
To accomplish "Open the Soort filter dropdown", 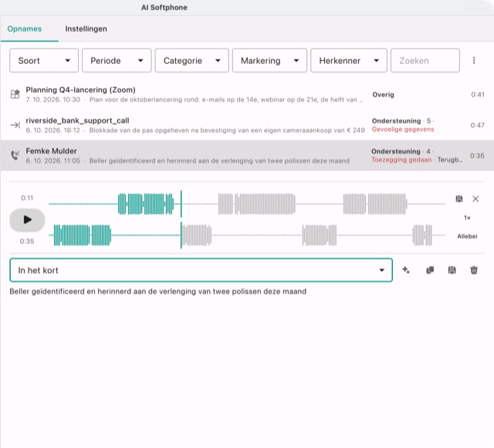I will click(x=44, y=60).
